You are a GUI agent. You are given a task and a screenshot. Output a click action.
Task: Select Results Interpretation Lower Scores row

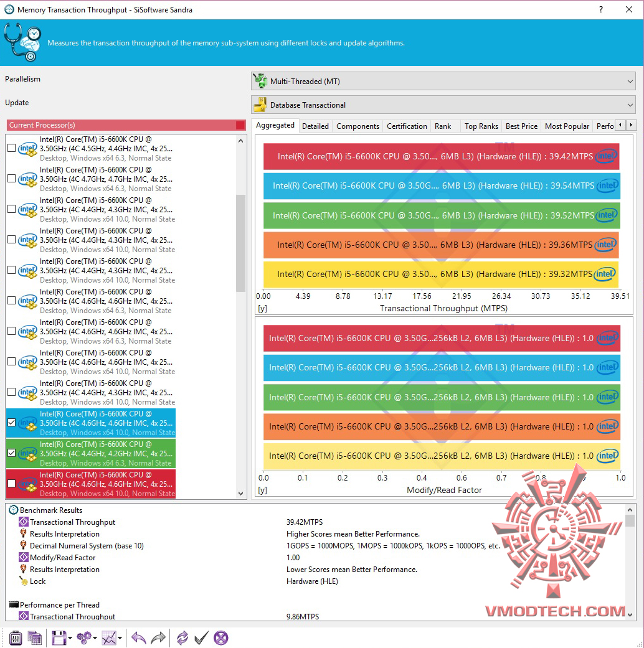[x=316, y=570]
